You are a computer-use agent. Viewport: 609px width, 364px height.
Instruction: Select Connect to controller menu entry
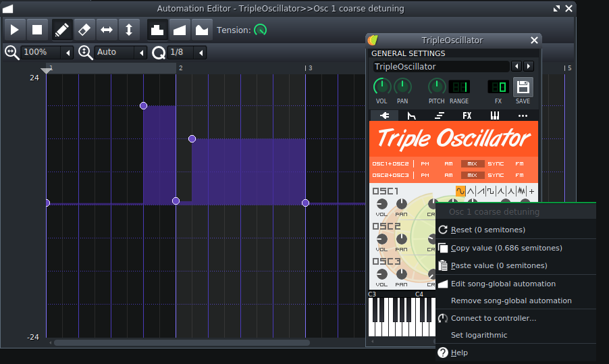[493, 318]
